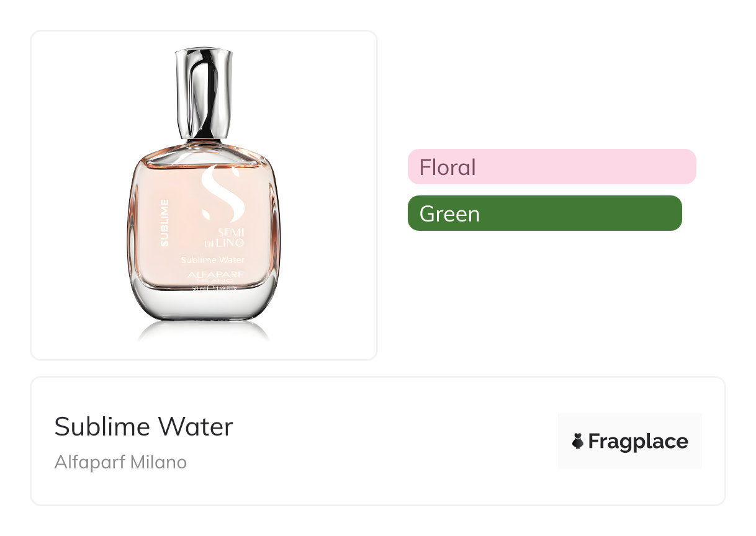Click the vertical SUBLIME text on bottle
Screen dimensions: 756x536
[x=164, y=223]
